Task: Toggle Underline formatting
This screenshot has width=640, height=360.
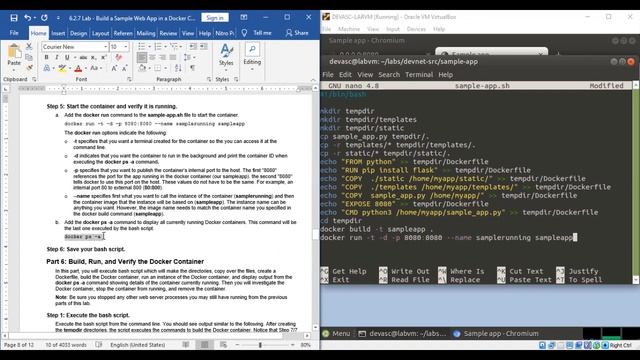Action: tap(67, 58)
